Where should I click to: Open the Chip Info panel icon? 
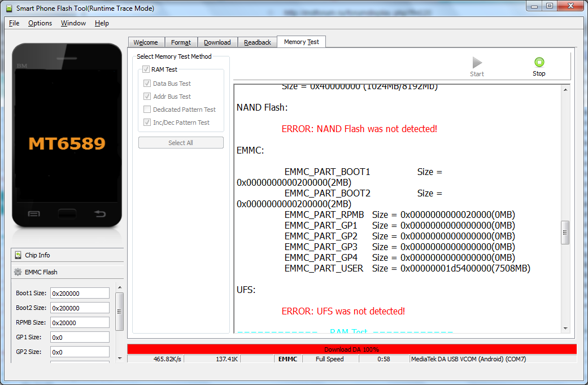[18, 255]
